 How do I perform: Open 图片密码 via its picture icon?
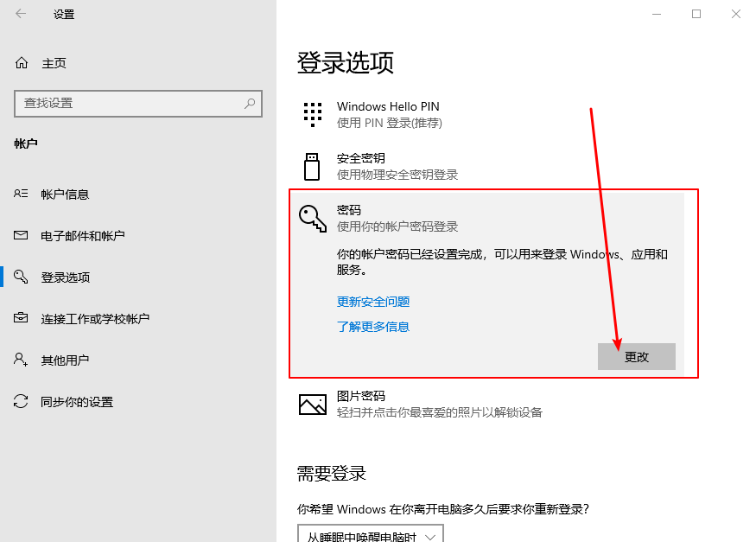coord(312,403)
